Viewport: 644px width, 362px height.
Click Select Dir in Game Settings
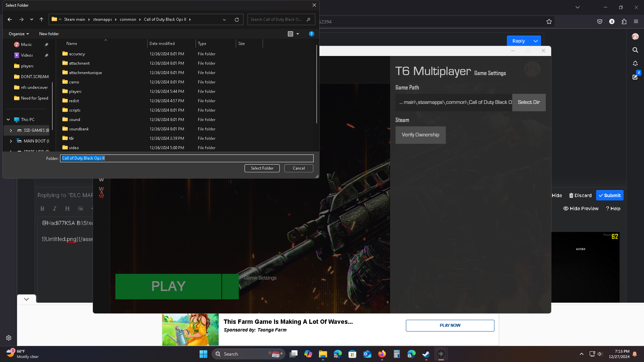[529, 102]
